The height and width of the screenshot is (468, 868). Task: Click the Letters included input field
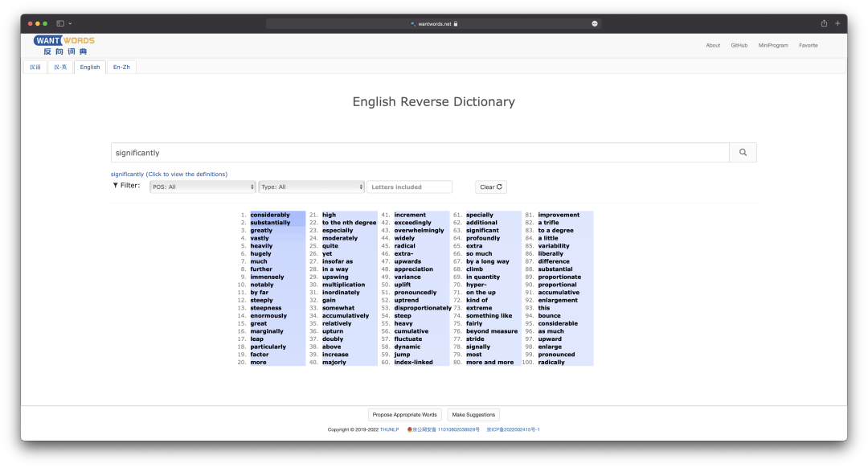(410, 187)
